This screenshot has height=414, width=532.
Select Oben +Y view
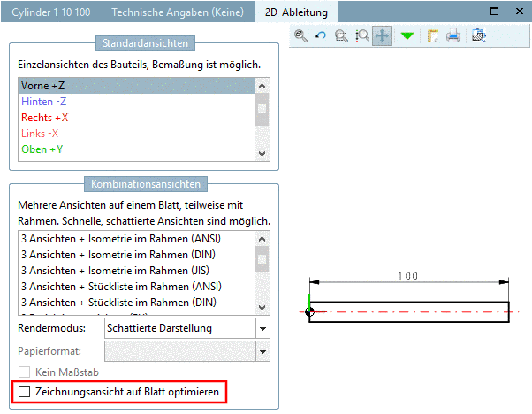pos(136,149)
